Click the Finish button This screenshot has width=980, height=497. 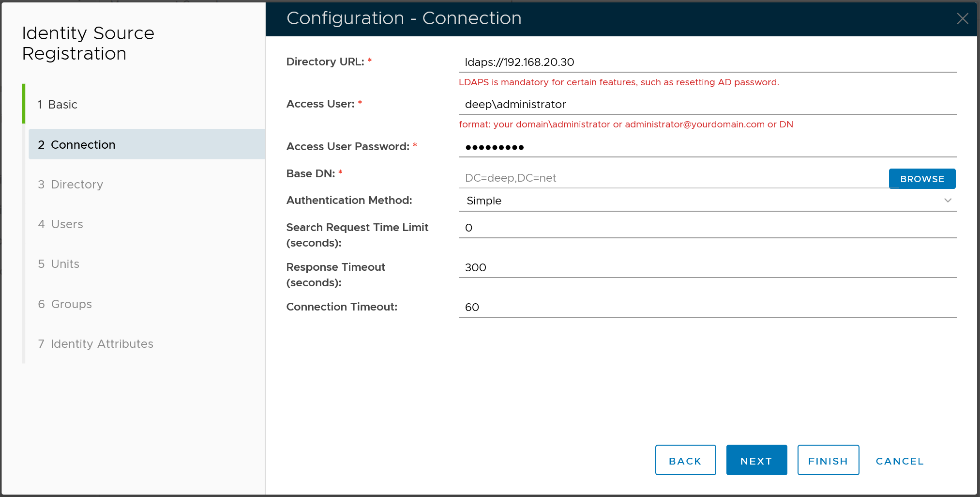click(x=828, y=461)
